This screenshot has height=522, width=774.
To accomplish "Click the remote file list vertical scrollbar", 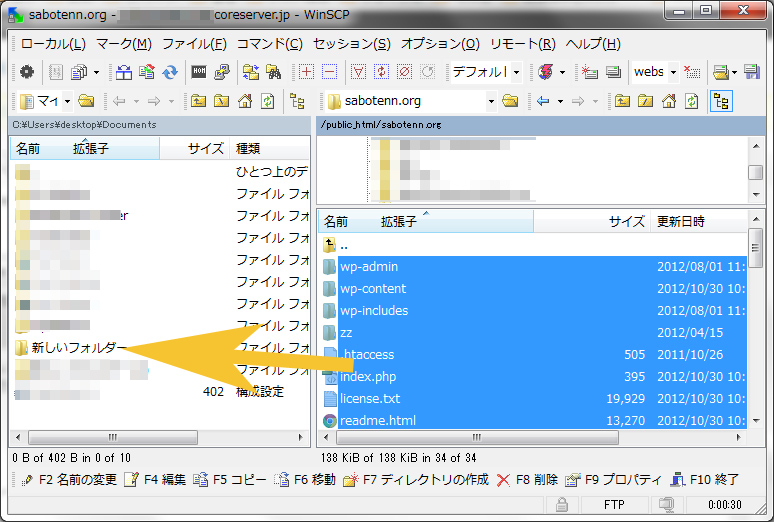I will pyautogui.click(x=756, y=330).
